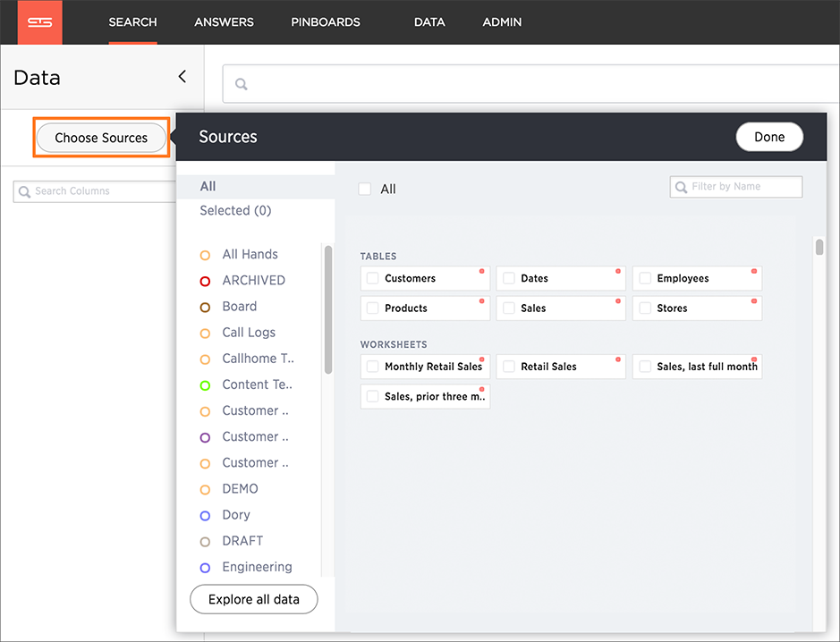Check the Monthly Retail Sales worksheet checkbox

372,367
